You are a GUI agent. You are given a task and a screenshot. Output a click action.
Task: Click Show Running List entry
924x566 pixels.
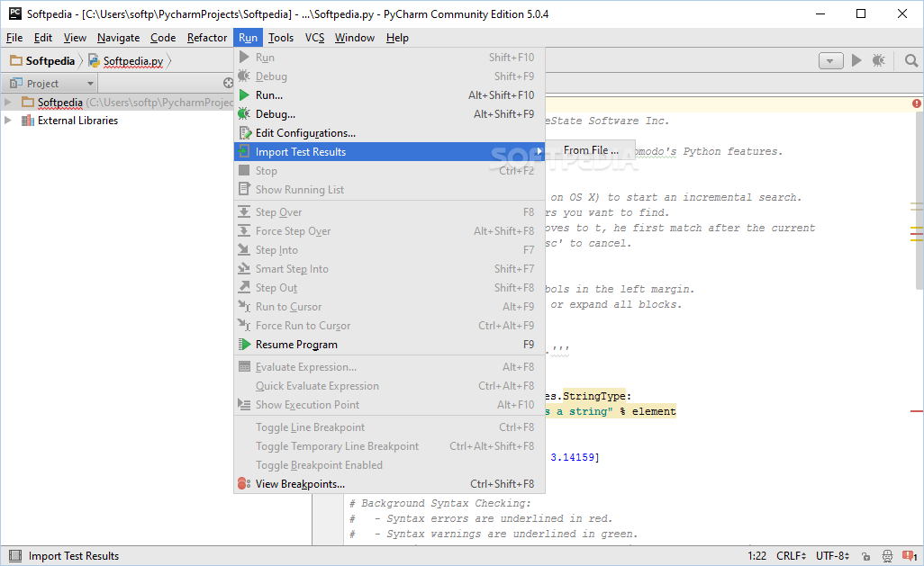point(389,189)
